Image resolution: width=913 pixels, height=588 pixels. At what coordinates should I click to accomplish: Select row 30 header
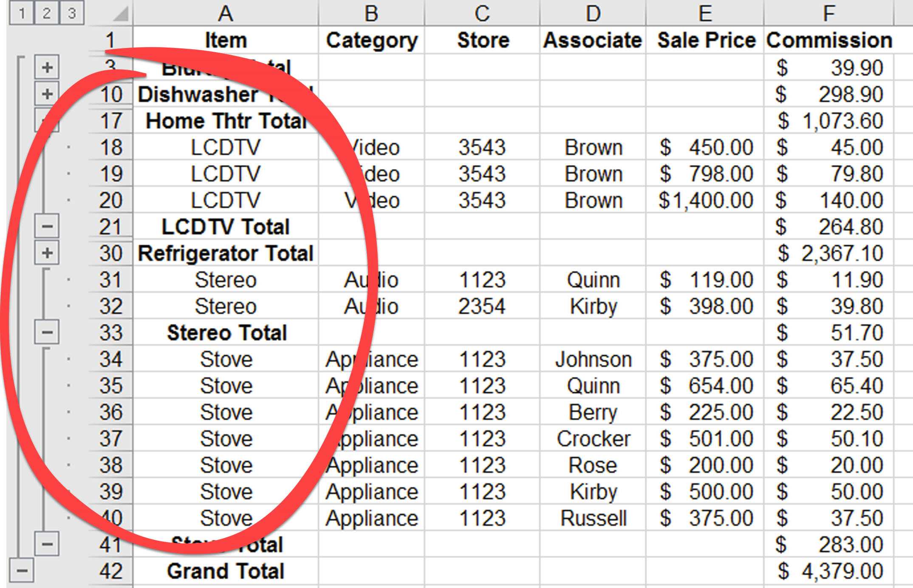[x=110, y=253]
